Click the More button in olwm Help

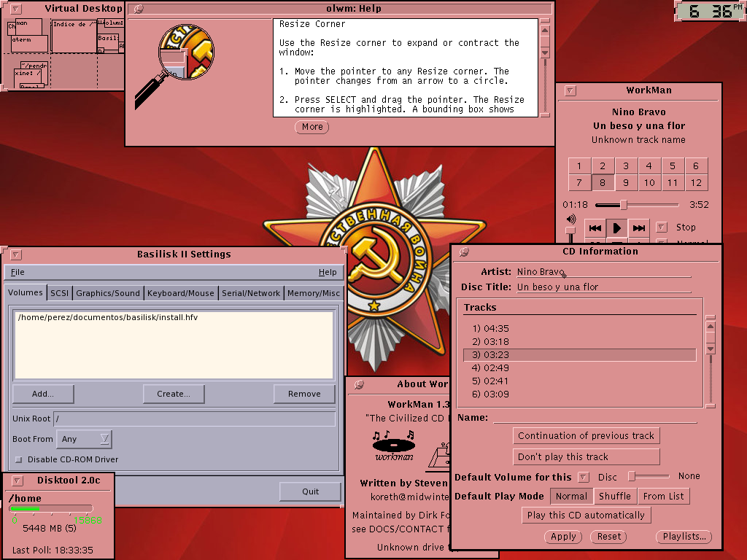pyautogui.click(x=312, y=127)
